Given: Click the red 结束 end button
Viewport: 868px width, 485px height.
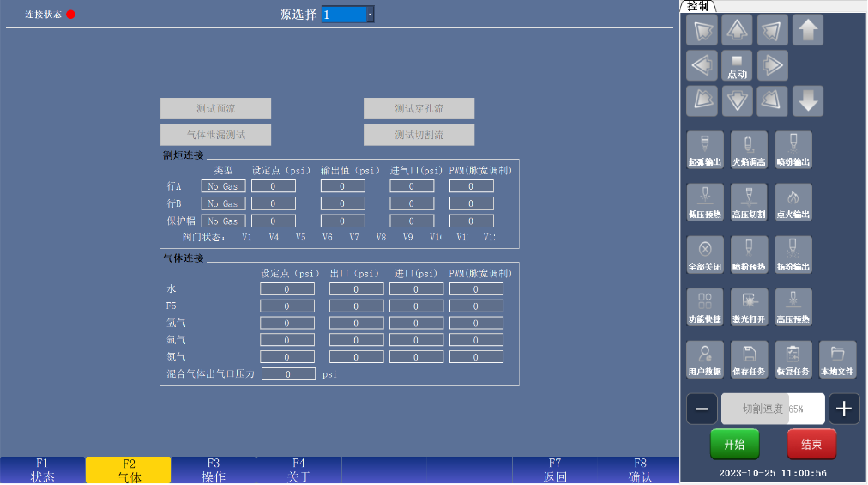Looking at the screenshot, I should coord(811,444).
